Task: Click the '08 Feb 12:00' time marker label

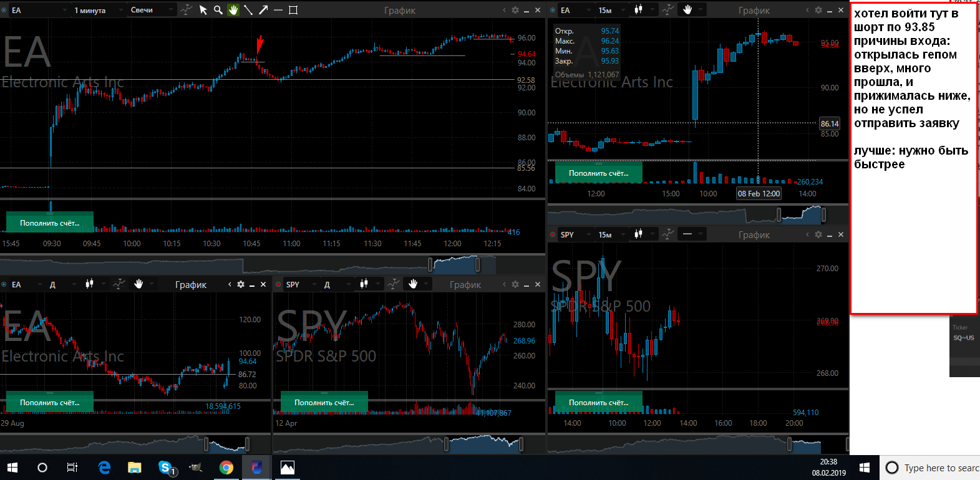Action: 759,193
